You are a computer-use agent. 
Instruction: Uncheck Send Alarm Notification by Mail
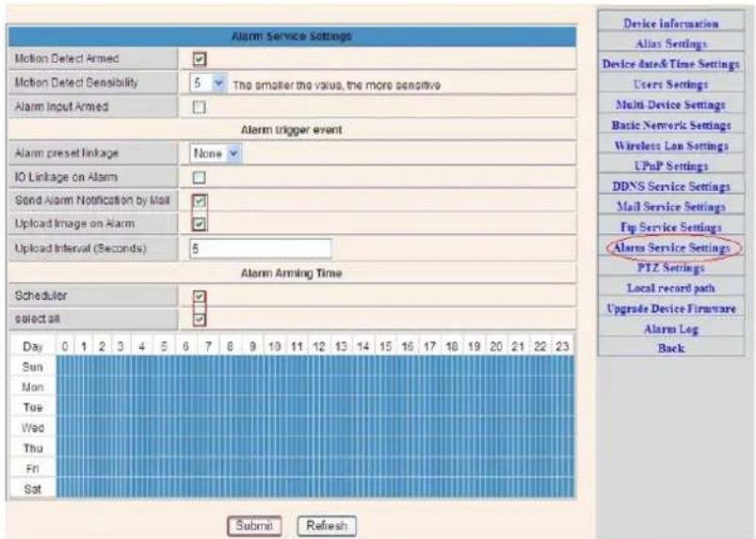pyautogui.click(x=200, y=201)
